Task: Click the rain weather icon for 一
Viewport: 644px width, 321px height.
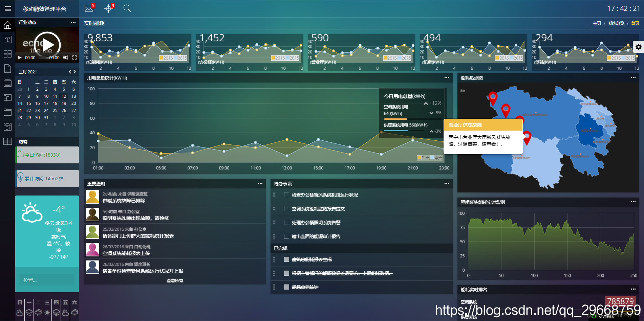Action: (x=29, y=313)
